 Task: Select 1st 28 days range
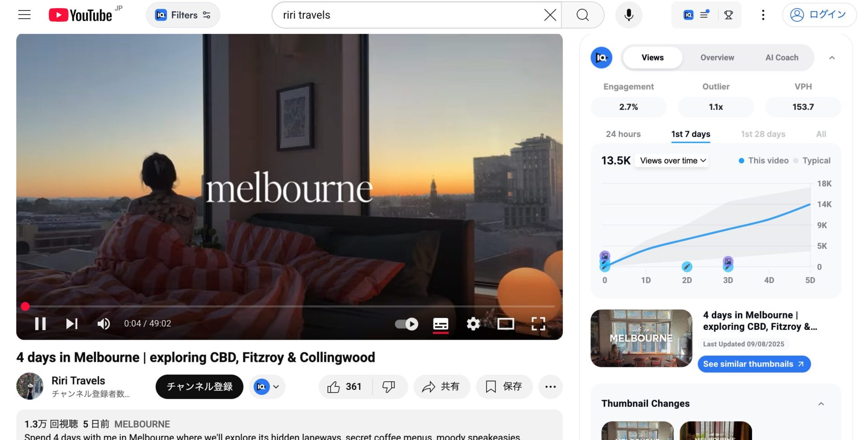[x=763, y=134]
